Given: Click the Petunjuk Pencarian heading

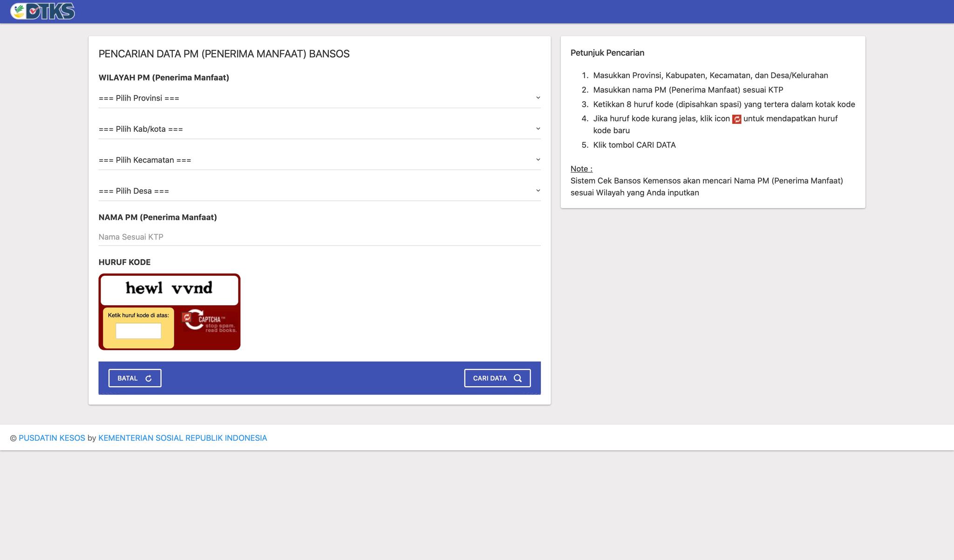Looking at the screenshot, I should point(607,53).
